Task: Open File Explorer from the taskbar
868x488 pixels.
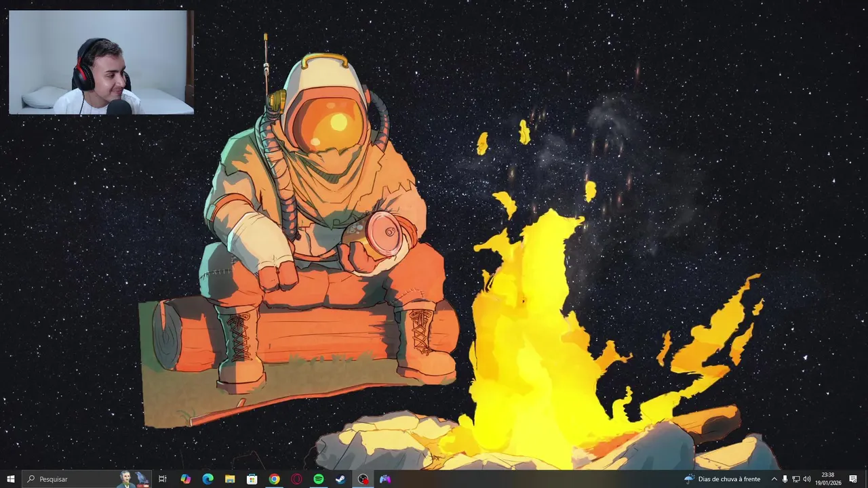Action: pos(230,479)
